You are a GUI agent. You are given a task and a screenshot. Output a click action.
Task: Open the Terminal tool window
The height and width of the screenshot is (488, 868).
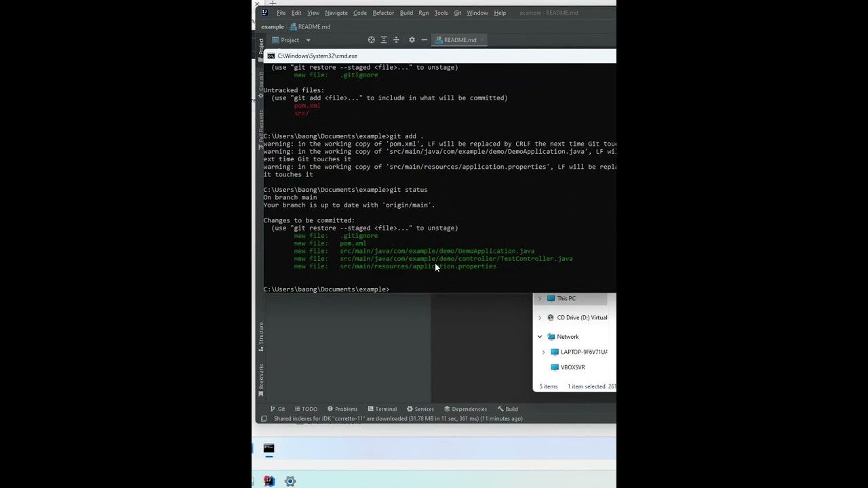click(382, 409)
